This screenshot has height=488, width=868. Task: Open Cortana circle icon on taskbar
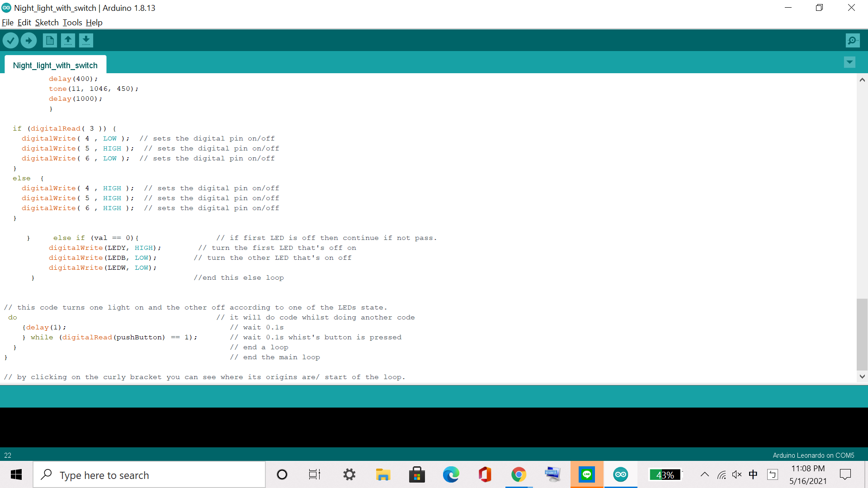coord(282,474)
